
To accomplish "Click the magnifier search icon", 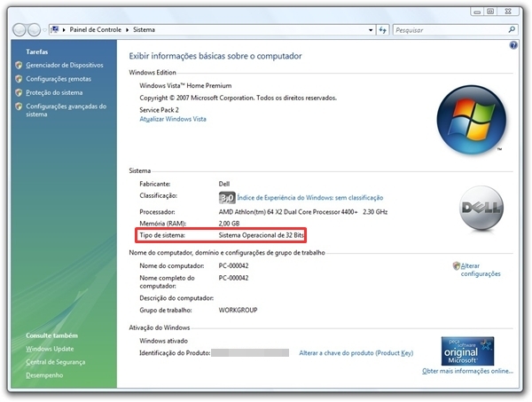I will [512, 30].
